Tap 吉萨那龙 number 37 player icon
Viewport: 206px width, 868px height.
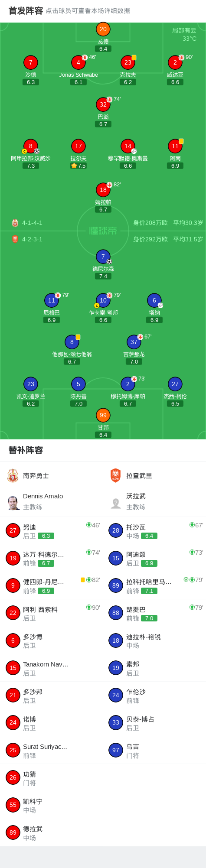point(134,342)
